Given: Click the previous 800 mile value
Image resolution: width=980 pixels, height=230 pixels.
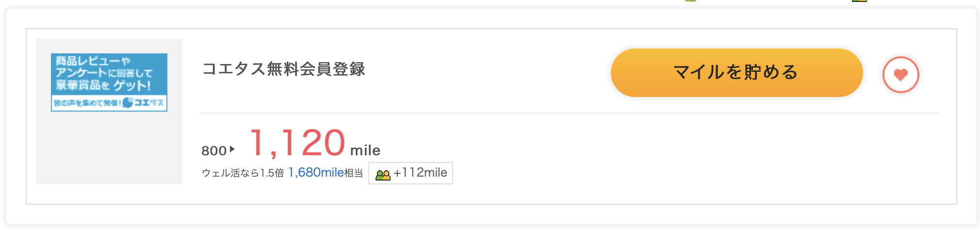Looking at the screenshot, I should pyautogui.click(x=214, y=150).
